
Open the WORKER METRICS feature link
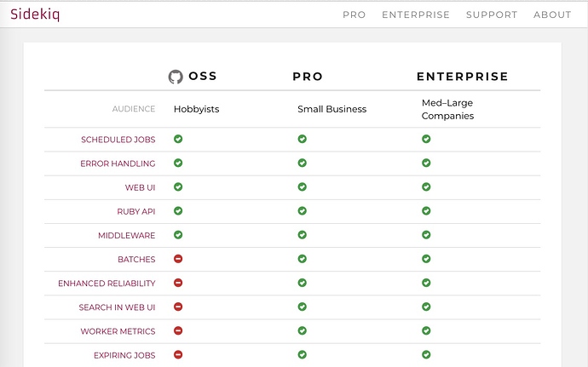click(x=118, y=331)
